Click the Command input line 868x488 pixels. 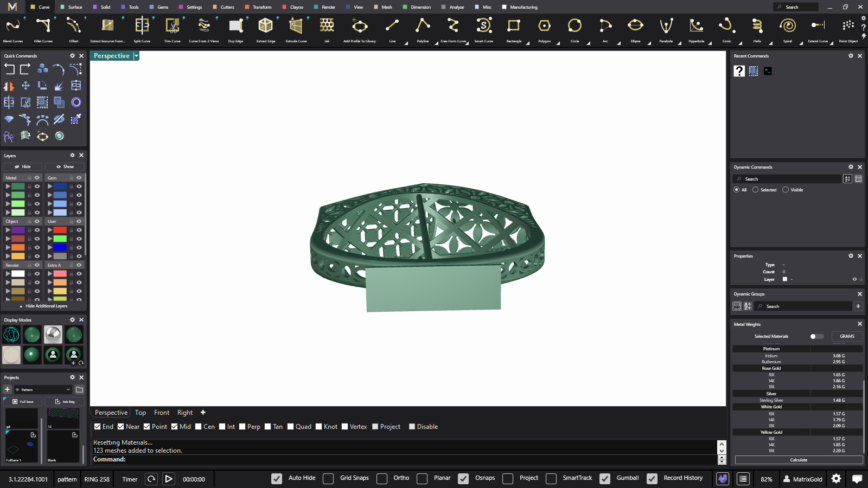404,459
